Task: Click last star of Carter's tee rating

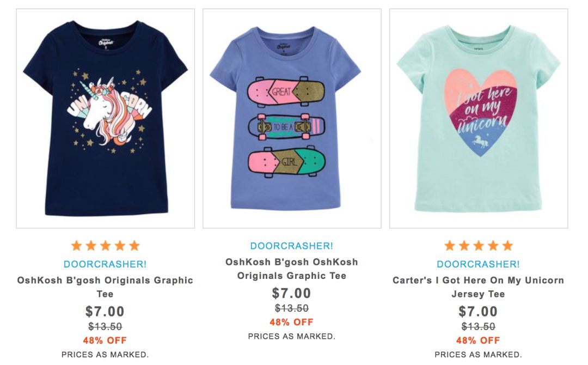Action: [507, 246]
